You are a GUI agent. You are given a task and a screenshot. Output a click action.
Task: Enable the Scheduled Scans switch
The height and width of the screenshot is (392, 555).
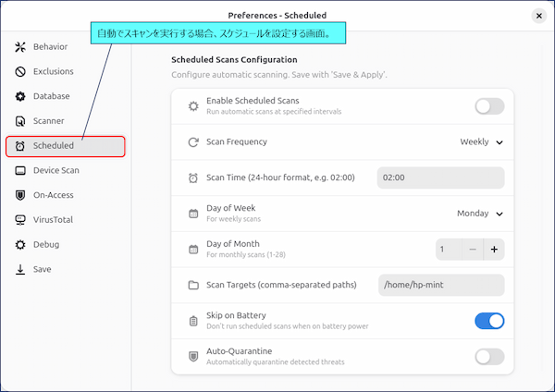coord(489,106)
